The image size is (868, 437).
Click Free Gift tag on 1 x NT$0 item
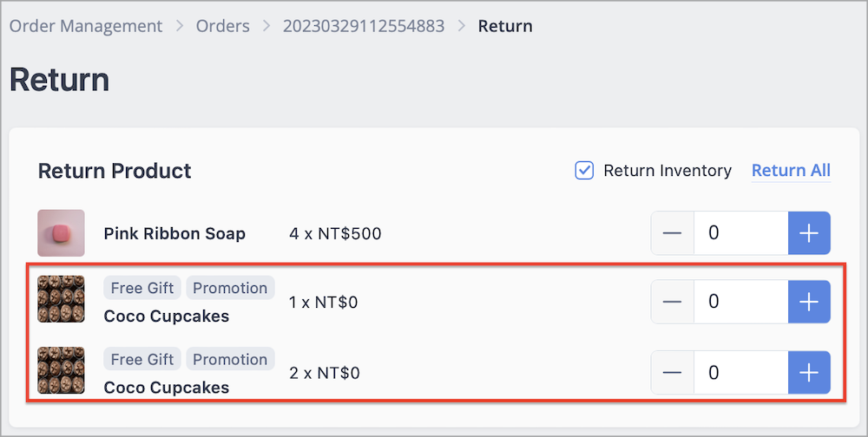tap(142, 288)
